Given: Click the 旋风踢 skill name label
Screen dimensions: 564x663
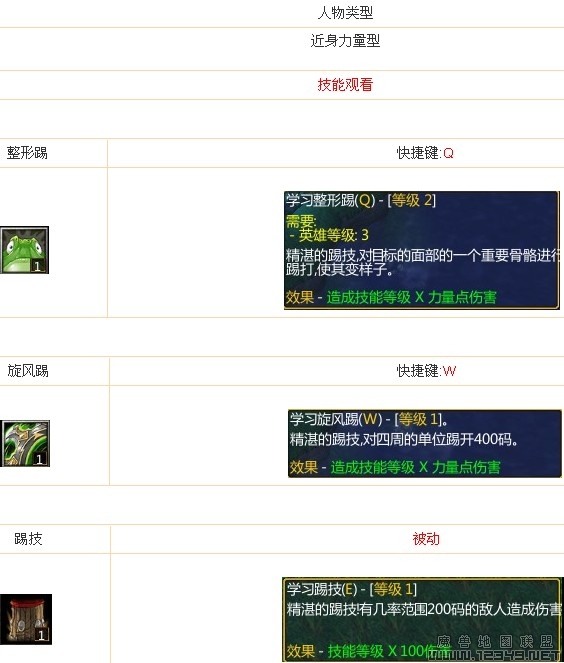Looking at the screenshot, I should [x=28, y=371].
